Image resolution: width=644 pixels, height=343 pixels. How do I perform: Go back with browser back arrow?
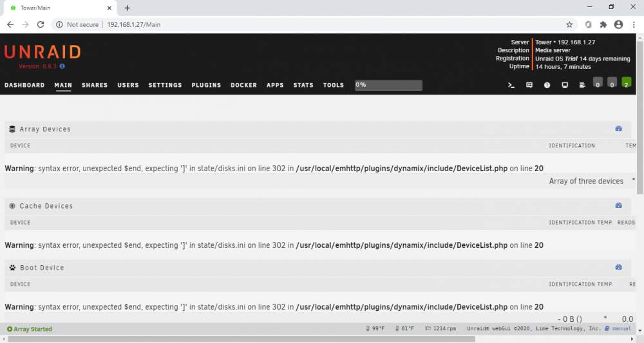click(10, 24)
